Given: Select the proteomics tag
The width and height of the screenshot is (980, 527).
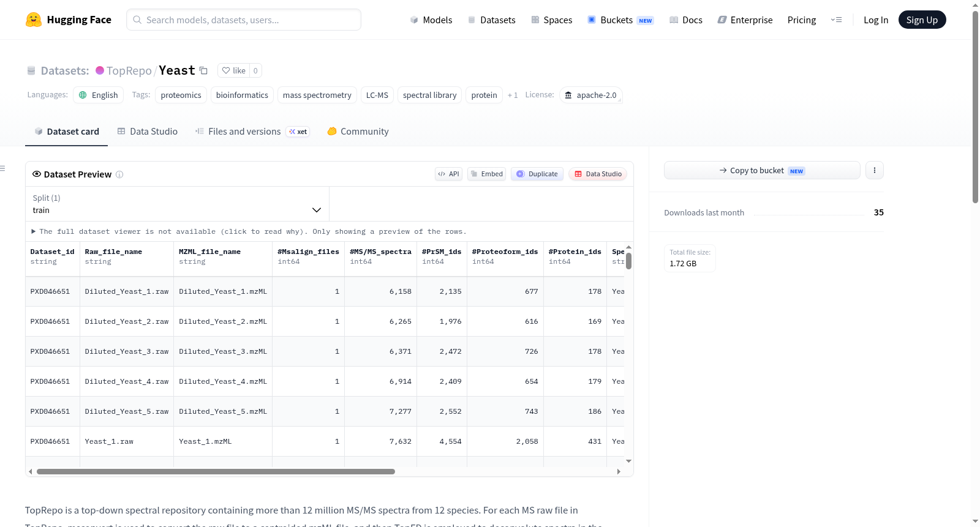Looking at the screenshot, I should point(181,95).
